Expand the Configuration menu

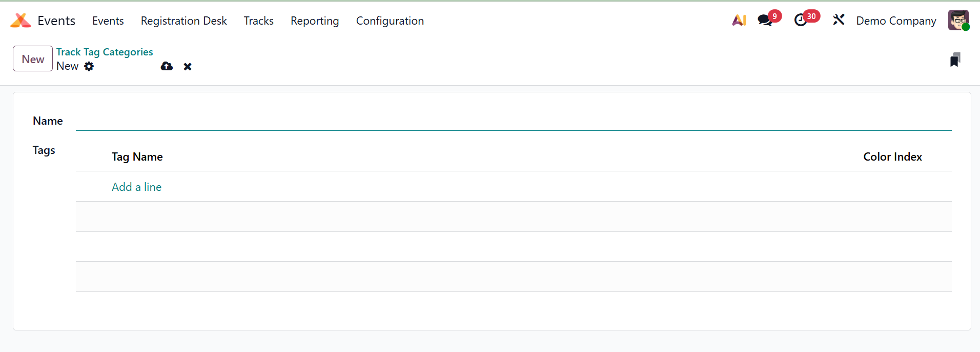pyautogui.click(x=390, y=21)
